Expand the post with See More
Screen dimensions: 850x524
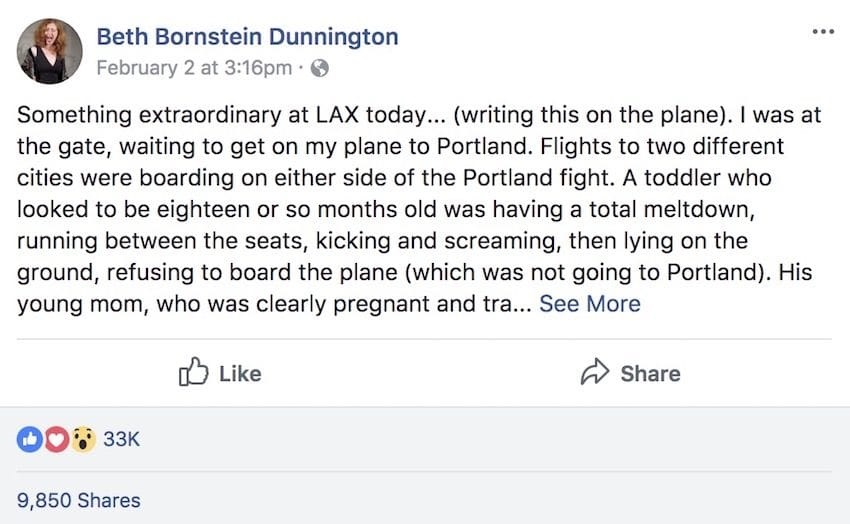click(x=590, y=303)
